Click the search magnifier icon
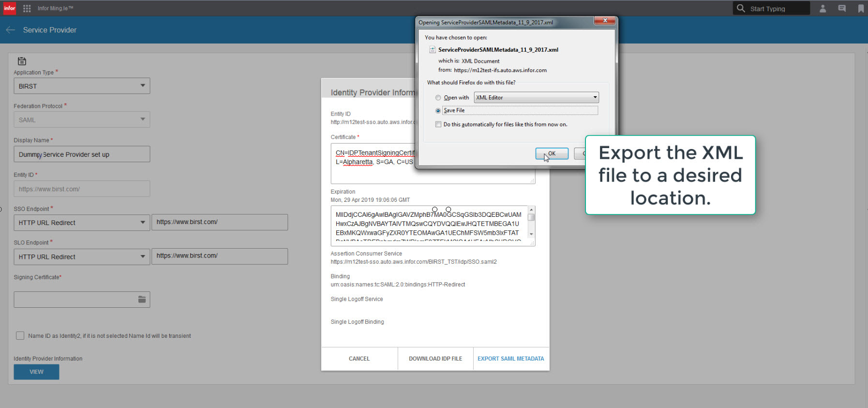This screenshot has height=408, width=868. [x=741, y=8]
